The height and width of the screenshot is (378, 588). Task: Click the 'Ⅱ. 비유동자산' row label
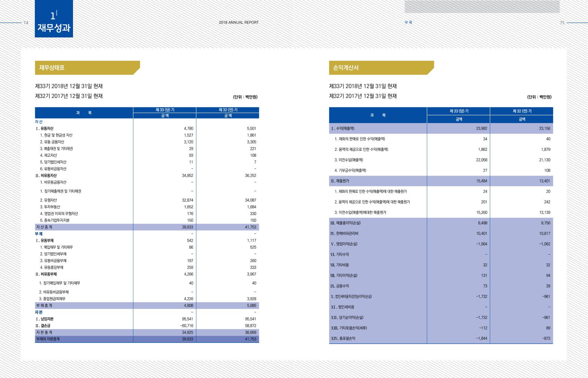pyautogui.click(x=46, y=176)
